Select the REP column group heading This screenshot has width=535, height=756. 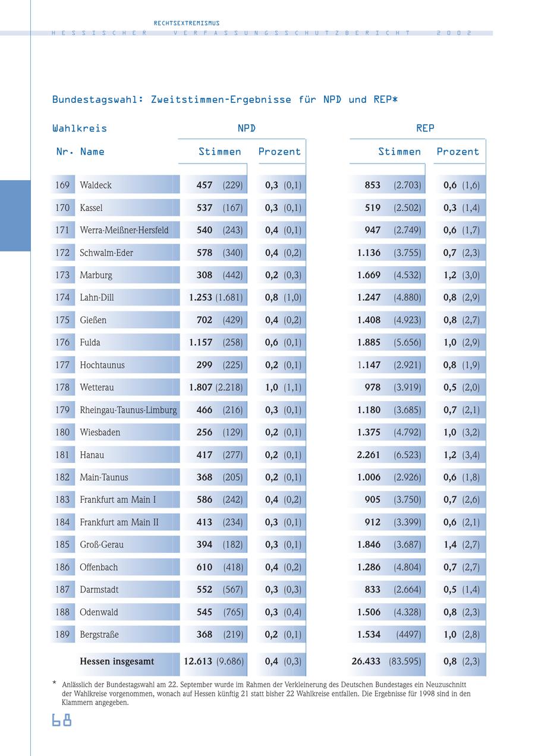(x=425, y=128)
